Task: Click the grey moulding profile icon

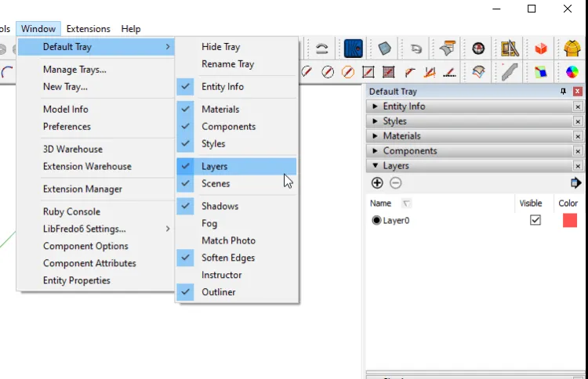Action: (x=510, y=72)
